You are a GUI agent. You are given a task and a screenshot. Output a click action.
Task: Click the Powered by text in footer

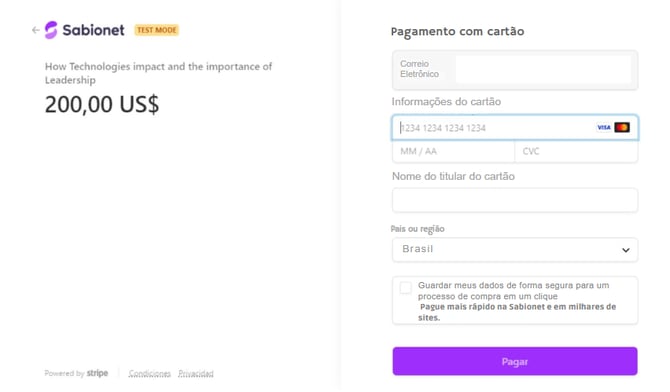(64, 374)
